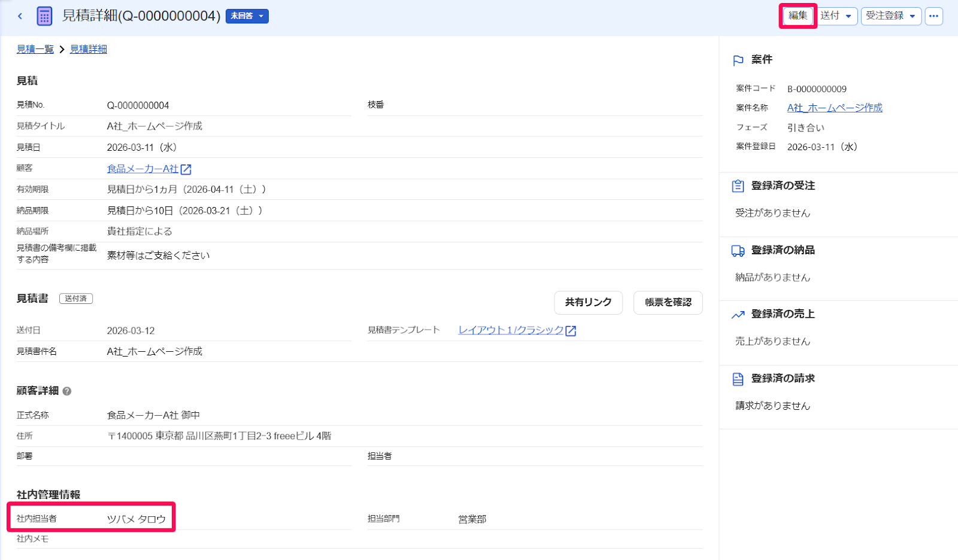Click the 有効期限 value 見積日から1ヵ月
958x560 pixels.
tap(187, 190)
